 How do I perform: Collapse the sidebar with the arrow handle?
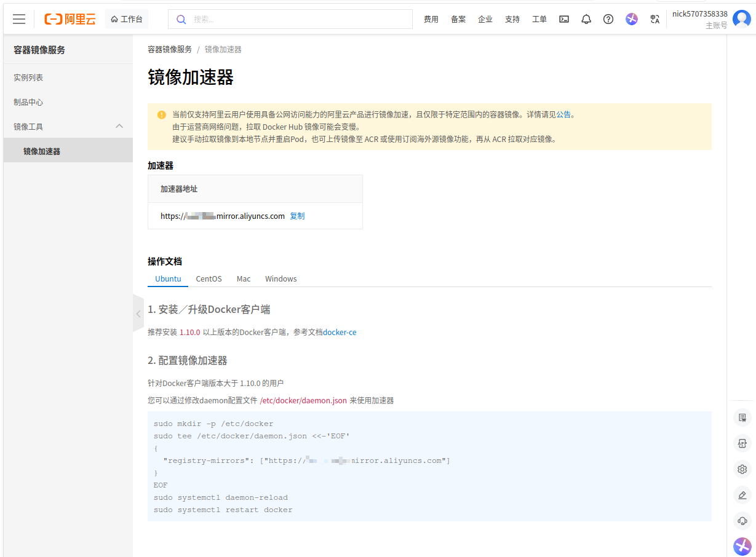point(138,314)
